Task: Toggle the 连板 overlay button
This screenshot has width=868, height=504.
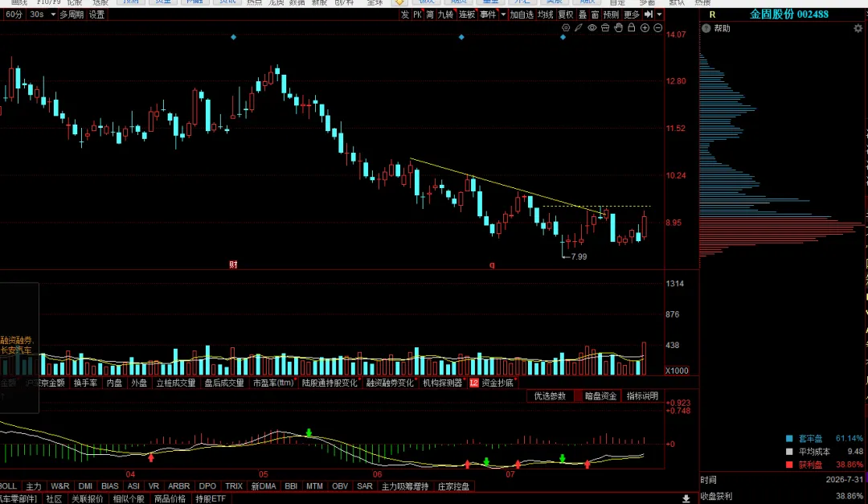Action: (x=467, y=14)
